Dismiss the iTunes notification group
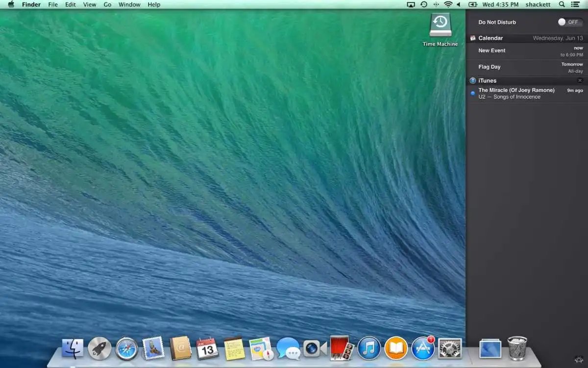The width and height of the screenshot is (588, 368). coord(580,80)
